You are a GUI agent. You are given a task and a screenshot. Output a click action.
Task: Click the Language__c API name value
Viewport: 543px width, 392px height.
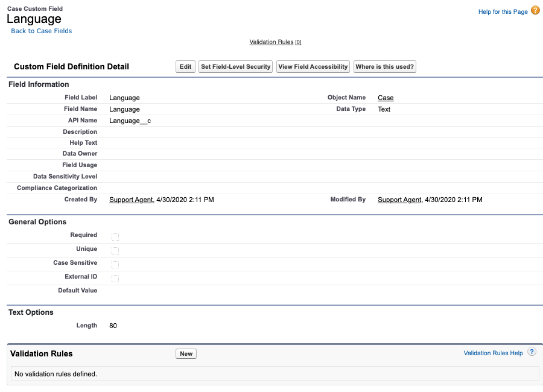[x=130, y=121]
